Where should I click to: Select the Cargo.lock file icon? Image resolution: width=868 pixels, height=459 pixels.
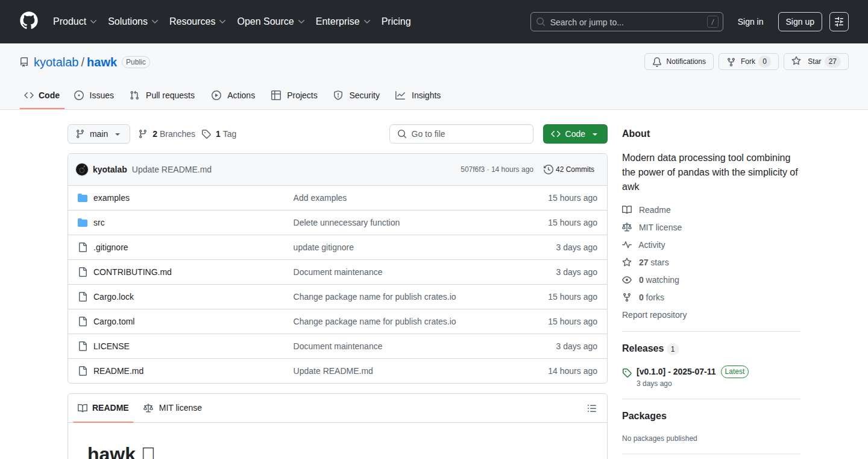[83, 297]
